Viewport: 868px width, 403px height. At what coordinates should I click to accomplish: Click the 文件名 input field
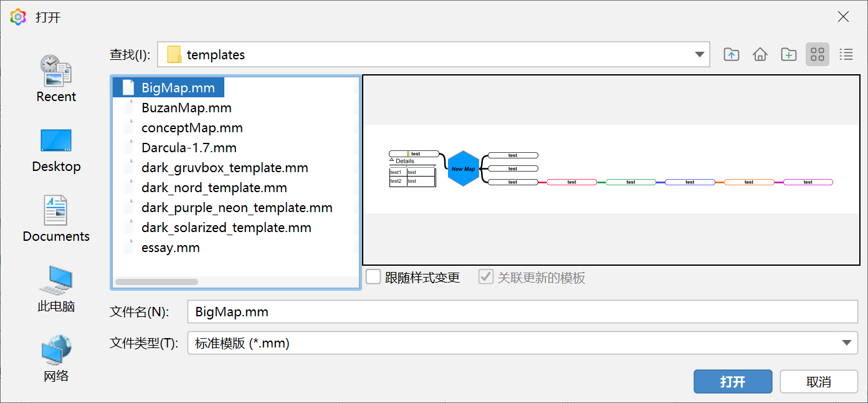click(522, 311)
